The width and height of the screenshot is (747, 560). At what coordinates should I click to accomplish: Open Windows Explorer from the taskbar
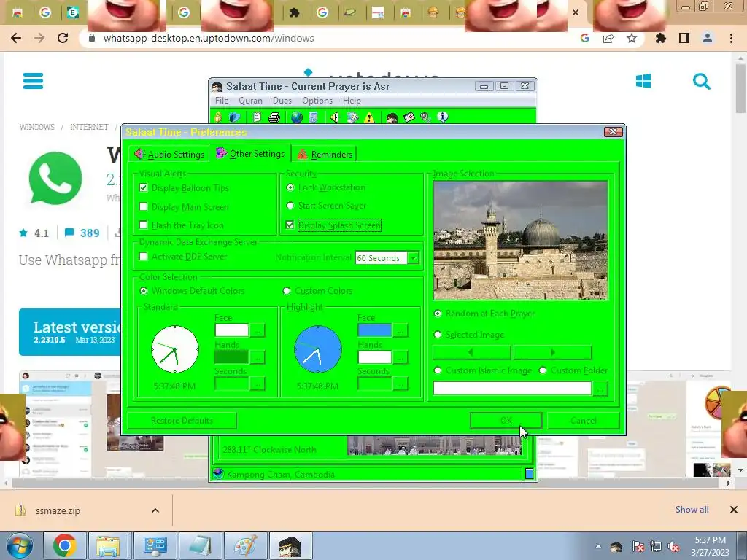(108, 545)
